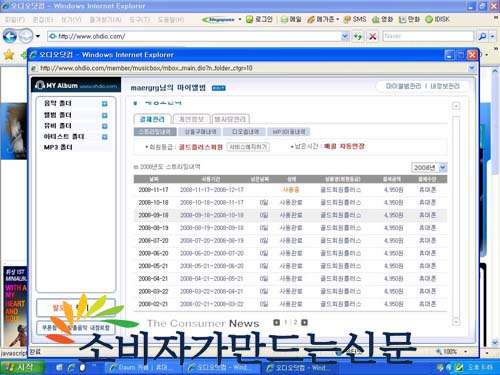Click the MY Album logo header
Screen dimensions: 500x375
76,85
